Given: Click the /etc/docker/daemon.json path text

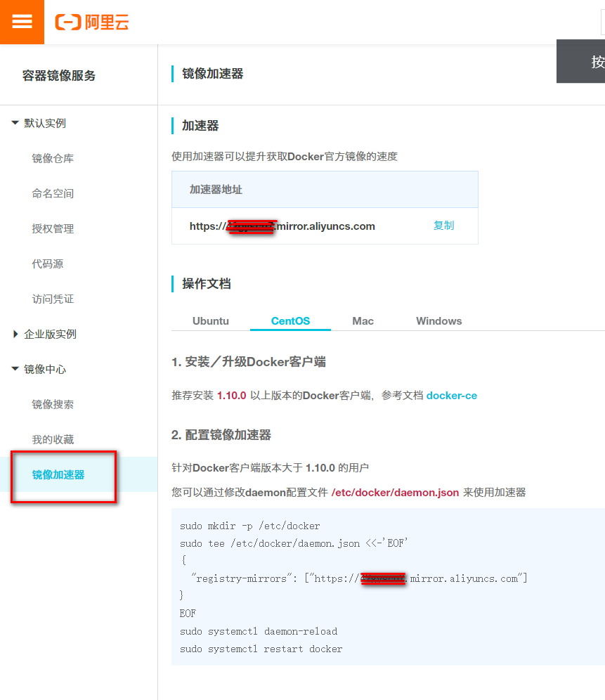Looking at the screenshot, I should coord(395,493).
